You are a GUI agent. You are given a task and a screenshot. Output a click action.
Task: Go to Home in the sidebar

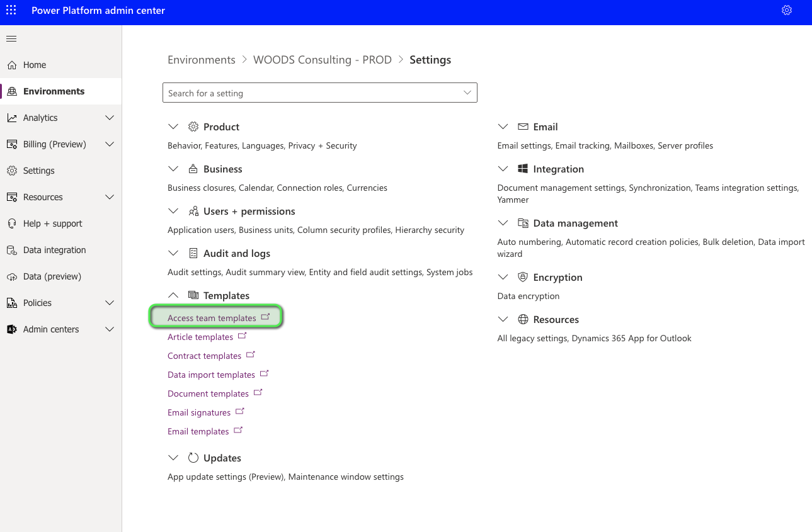click(x=61, y=65)
